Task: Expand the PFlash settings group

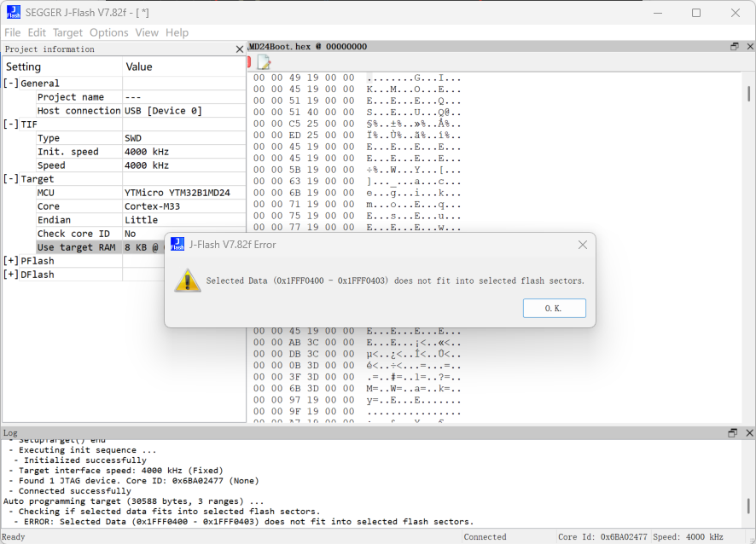Action: [11, 261]
